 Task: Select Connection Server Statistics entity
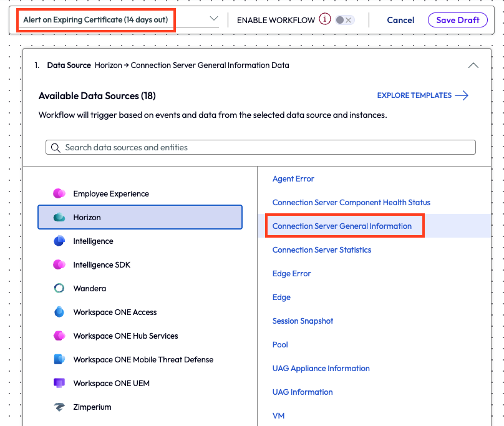click(x=321, y=249)
